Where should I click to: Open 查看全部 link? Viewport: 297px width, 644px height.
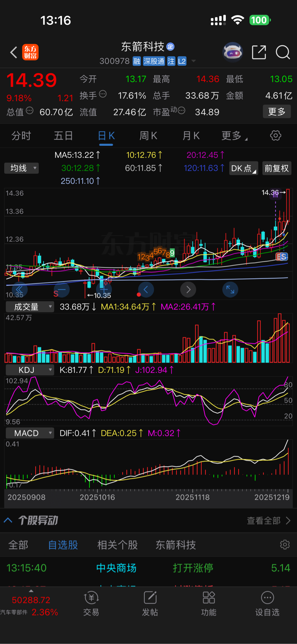269,521
